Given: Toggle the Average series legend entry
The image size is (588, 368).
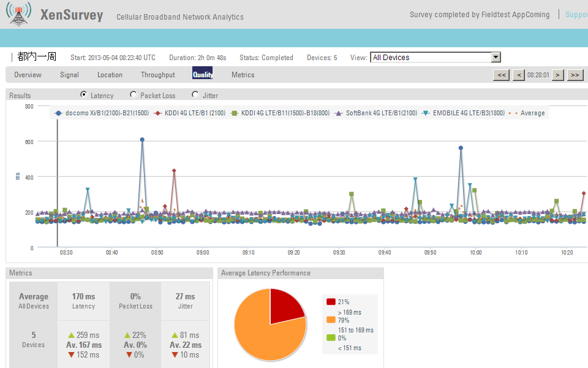Looking at the screenshot, I should pyautogui.click(x=527, y=113).
